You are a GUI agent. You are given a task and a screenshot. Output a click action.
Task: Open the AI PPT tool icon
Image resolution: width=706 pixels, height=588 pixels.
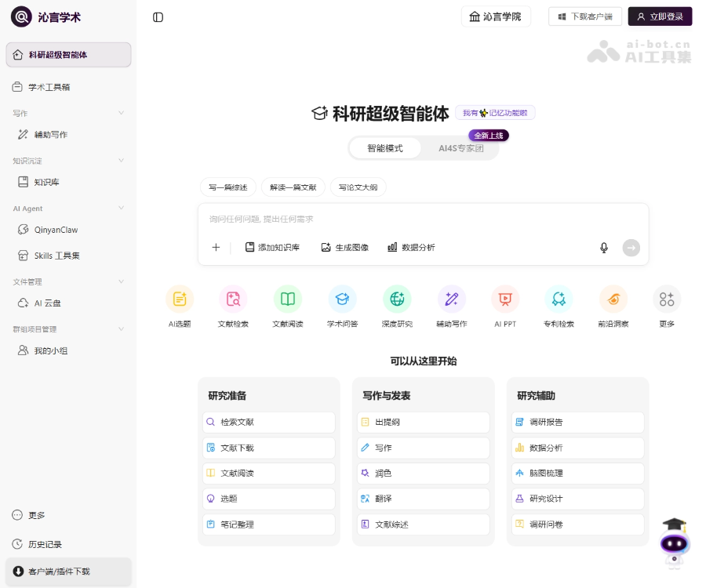click(x=505, y=299)
